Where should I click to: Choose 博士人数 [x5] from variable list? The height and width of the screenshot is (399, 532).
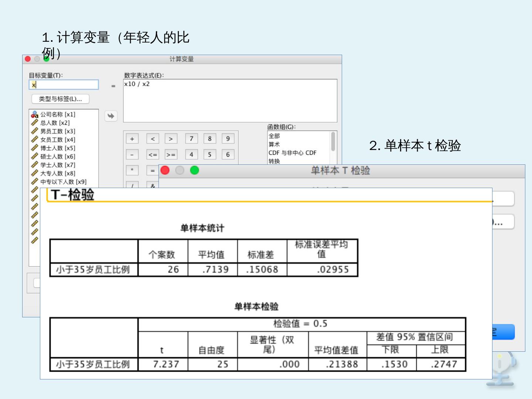point(58,148)
